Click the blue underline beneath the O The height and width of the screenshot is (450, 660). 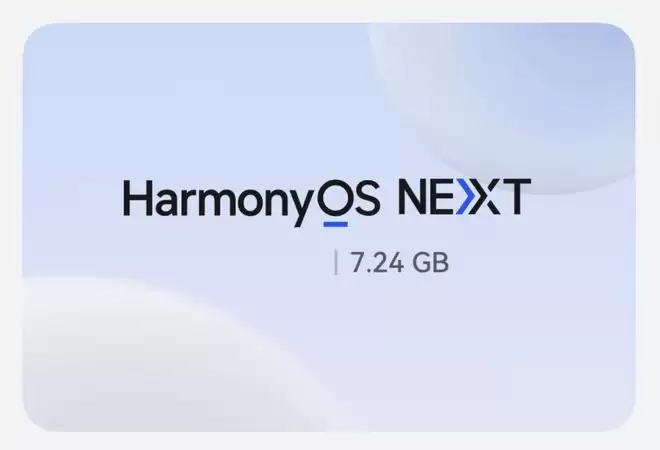click(x=335, y=224)
